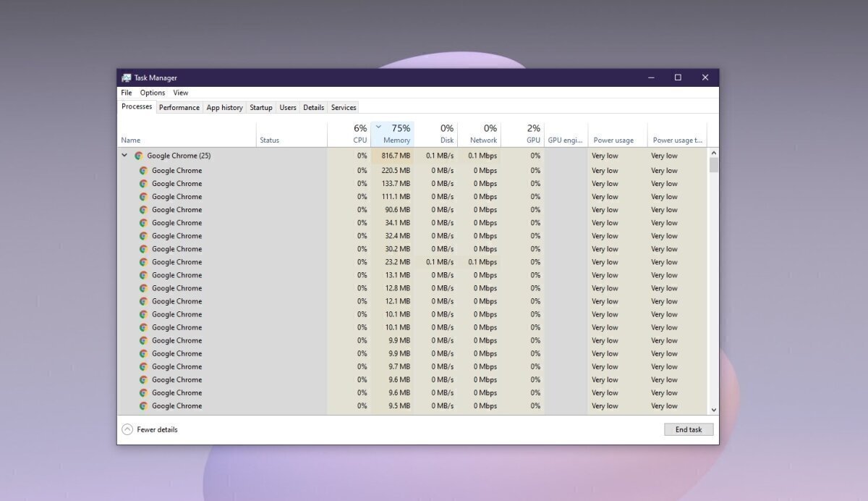868x501 pixels.
Task: Open the File menu
Action: [x=127, y=93]
